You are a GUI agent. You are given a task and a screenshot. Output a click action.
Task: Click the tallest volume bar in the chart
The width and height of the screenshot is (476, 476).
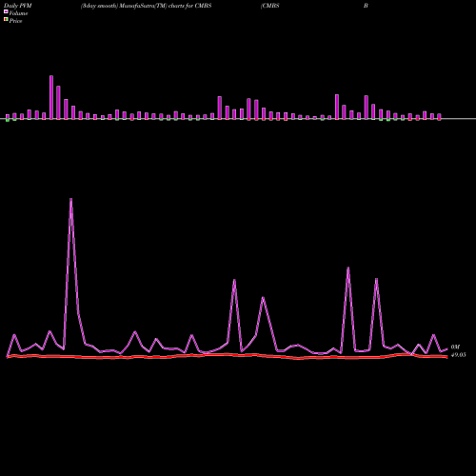coord(51,97)
